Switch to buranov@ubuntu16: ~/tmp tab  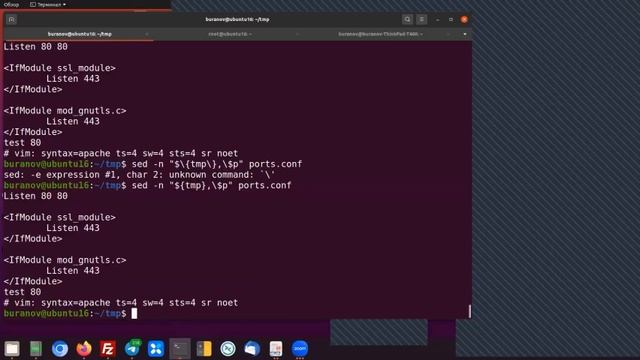click(x=79, y=34)
